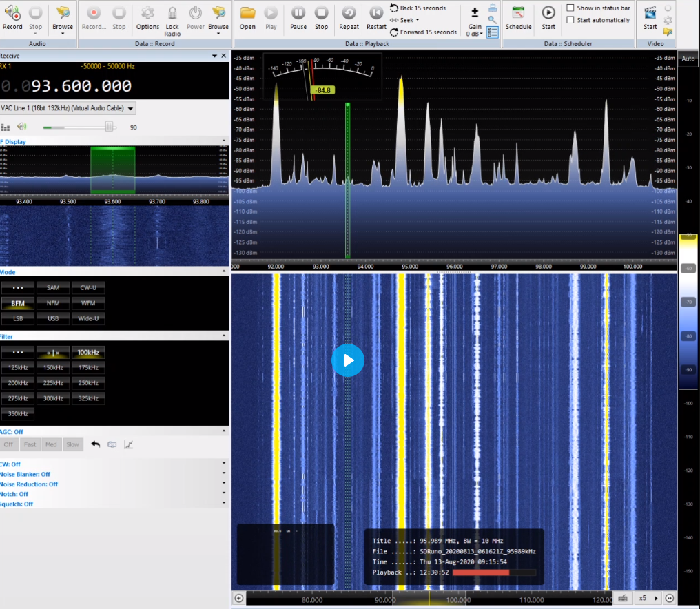Enable Show in status bar checkbox
This screenshot has height=609, width=700.
click(570, 8)
